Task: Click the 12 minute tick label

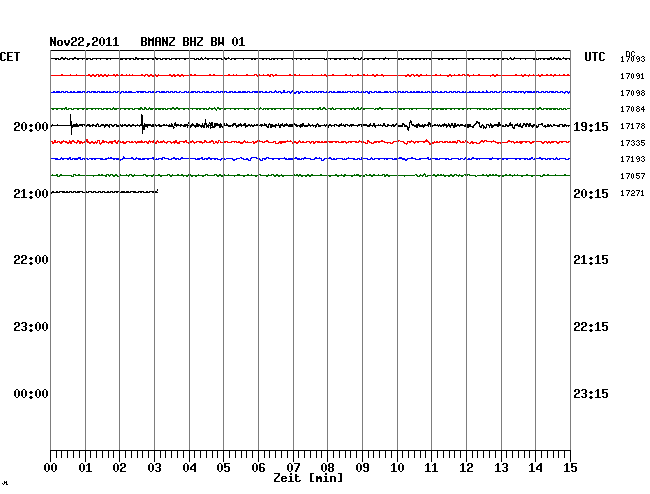Action: pyautogui.click(x=466, y=468)
